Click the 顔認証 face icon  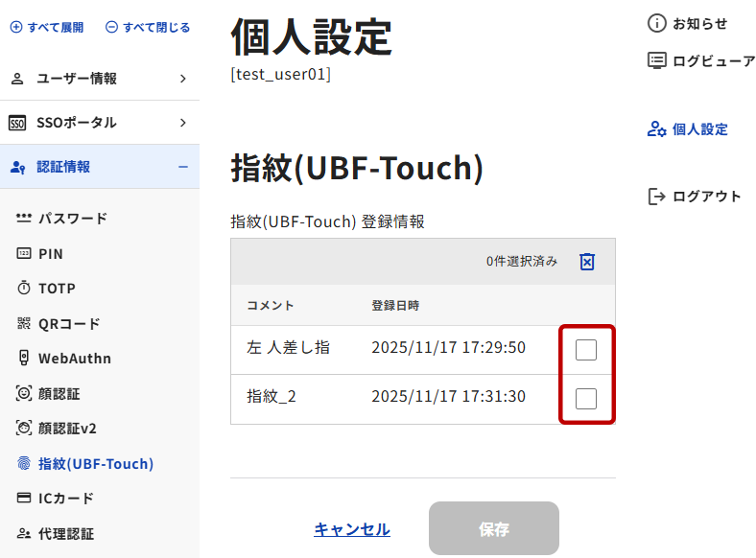pyautogui.click(x=24, y=394)
